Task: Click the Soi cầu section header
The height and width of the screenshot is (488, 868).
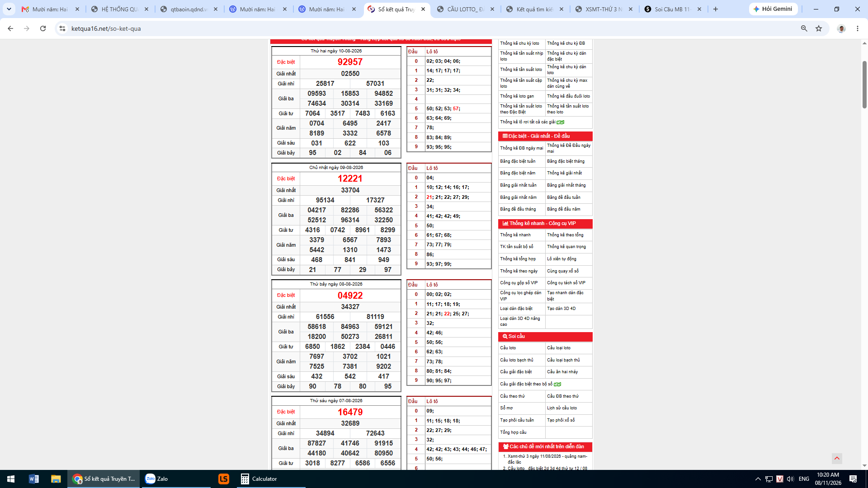Action: tap(545, 337)
